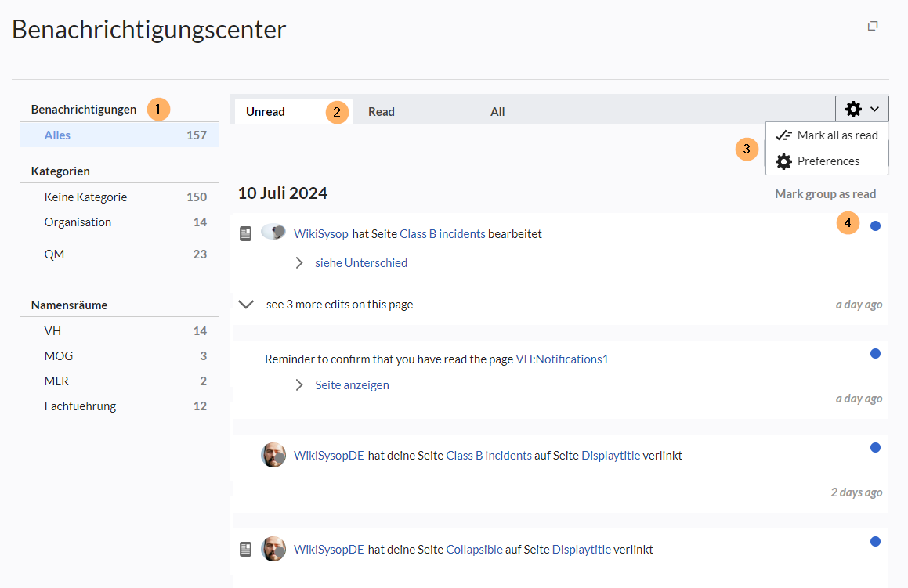The image size is (908, 588).
Task: Mark the VH:Notifications1 reminder as read
Action: [x=875, y=354]
